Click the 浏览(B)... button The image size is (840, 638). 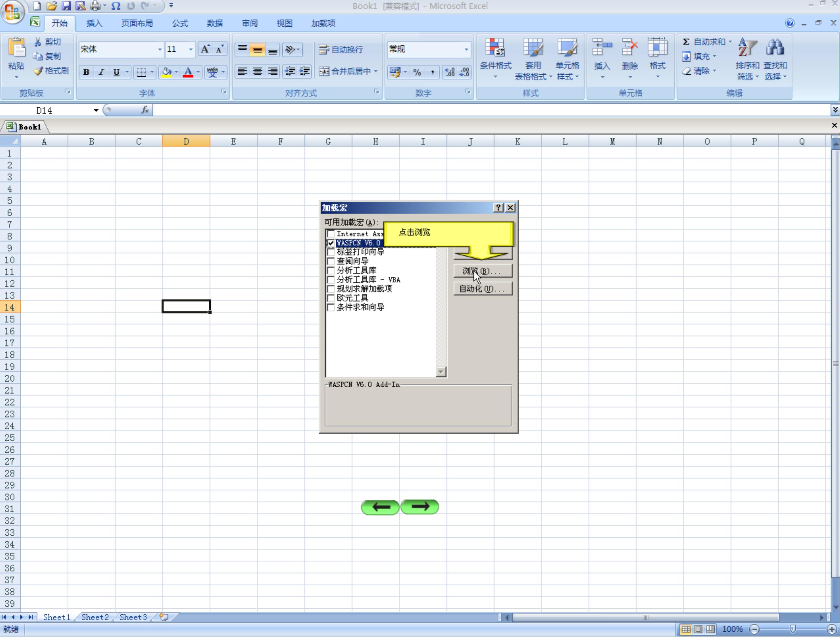tap(483, 271)
